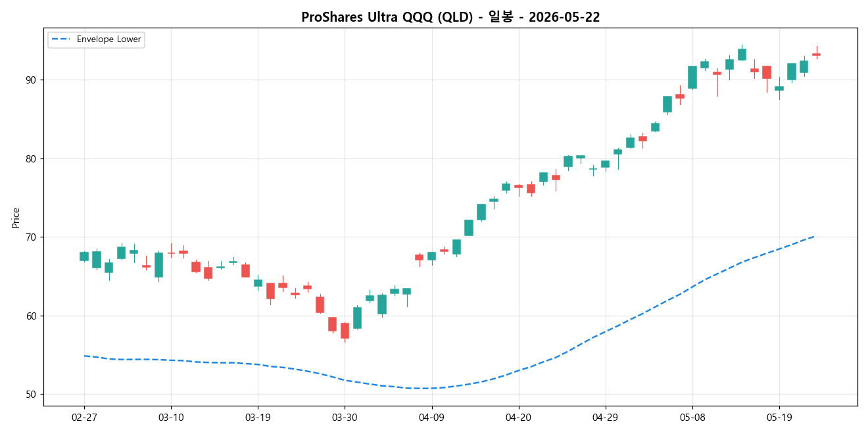Click the Price y-axis label
Screen dimensions: 868x434
click(16, 218)
